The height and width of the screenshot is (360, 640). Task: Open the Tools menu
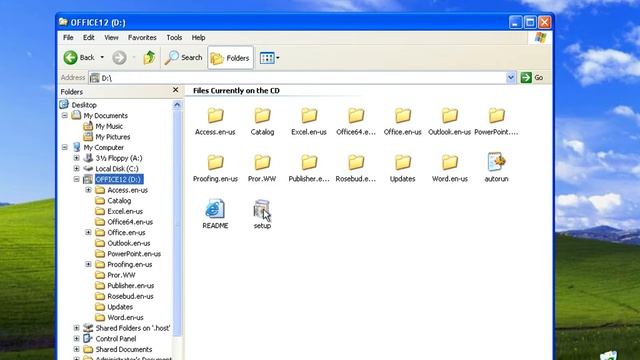(x=174, y=38)
